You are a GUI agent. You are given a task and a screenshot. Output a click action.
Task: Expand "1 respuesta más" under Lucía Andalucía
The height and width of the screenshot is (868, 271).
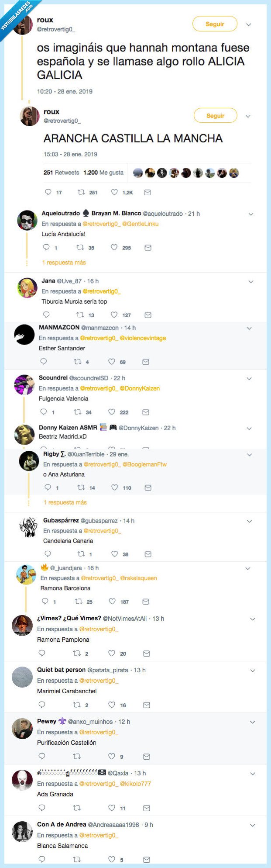pyautogui.click(x=64, y=263)
